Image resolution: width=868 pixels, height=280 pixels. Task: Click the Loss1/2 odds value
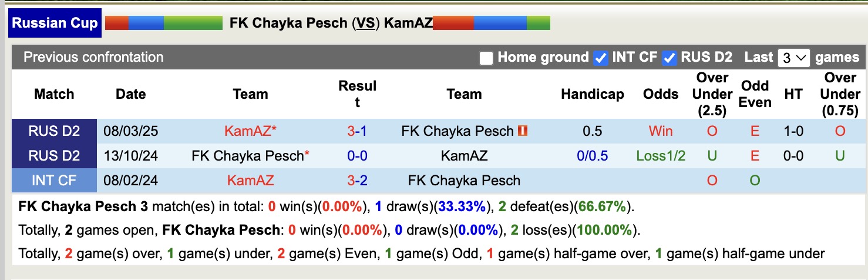(x=661, y=156)
